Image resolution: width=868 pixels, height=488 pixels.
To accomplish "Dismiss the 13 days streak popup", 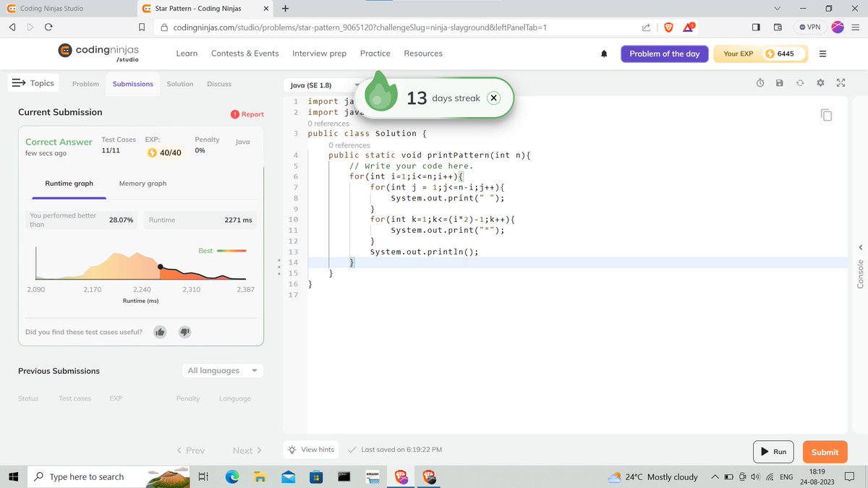I will [x=493, y=98].
